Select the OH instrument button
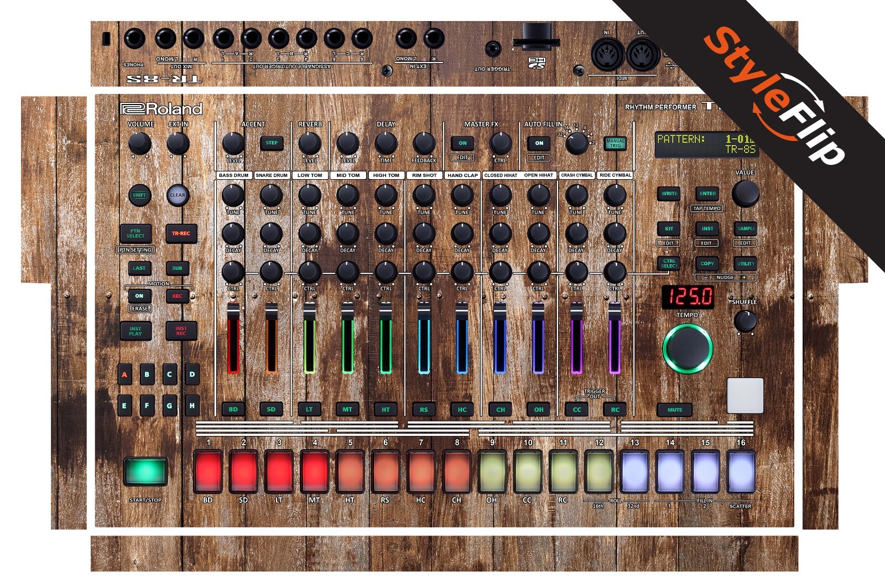The height and width of the screenshot is (588, 885). click(539, 409)
